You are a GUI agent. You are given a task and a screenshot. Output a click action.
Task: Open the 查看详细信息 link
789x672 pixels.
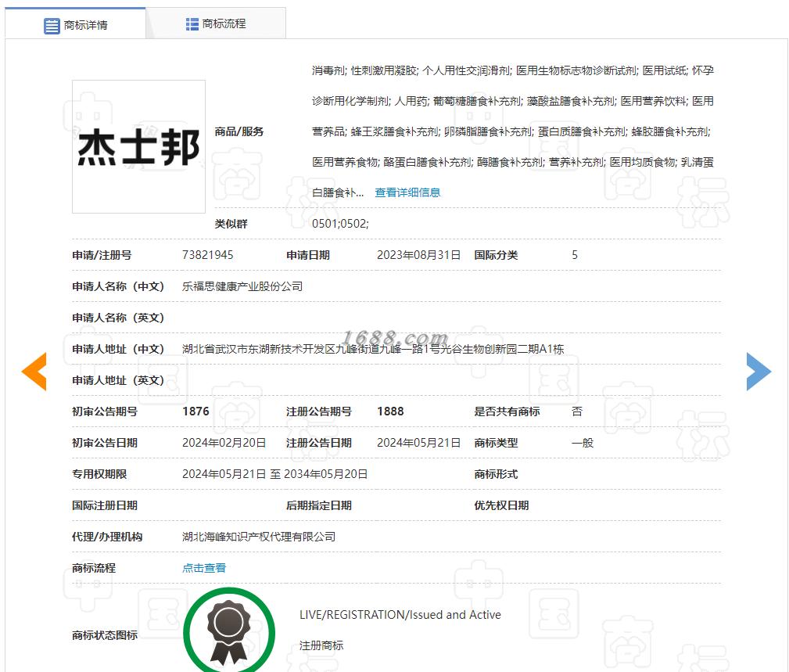[407, 192]
